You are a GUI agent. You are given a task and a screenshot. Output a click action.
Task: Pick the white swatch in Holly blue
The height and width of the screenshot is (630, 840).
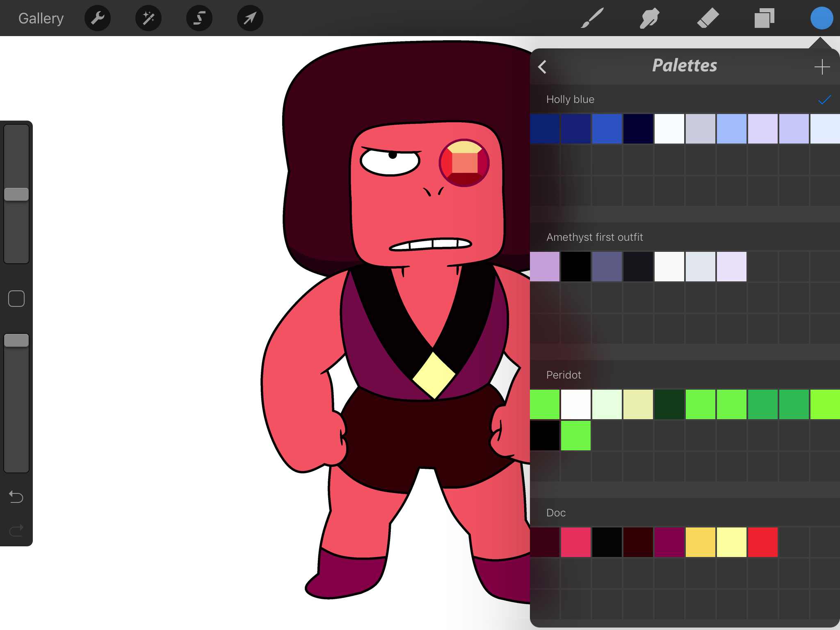point(669,129)
